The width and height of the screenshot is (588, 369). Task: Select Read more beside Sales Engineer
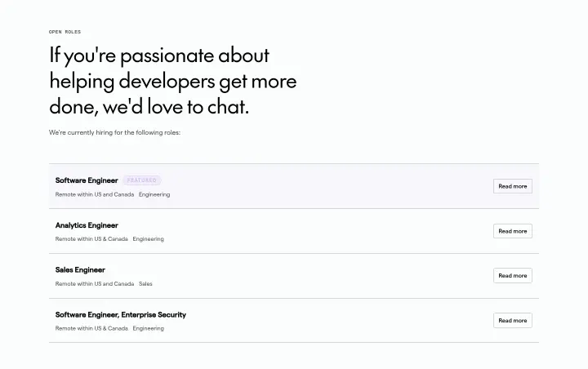pos(513,276)
